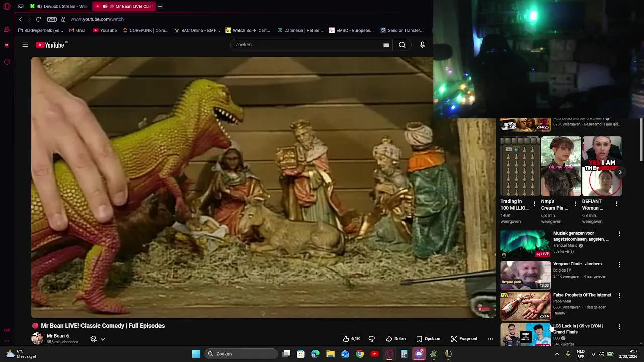Open the Opera main menu logo
The height and width of the screenshot is (362, 644).
pyautogui.click(x=7, y=6)
